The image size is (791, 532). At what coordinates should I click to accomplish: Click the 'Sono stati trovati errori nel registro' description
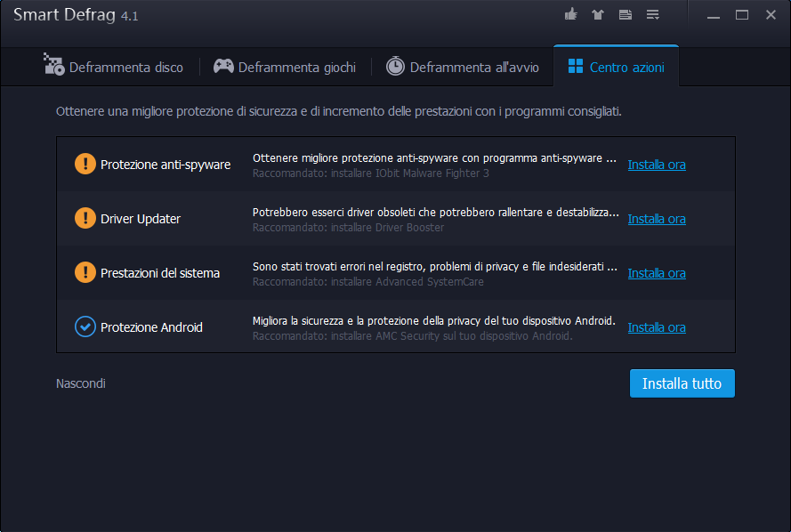click(435, 267)
